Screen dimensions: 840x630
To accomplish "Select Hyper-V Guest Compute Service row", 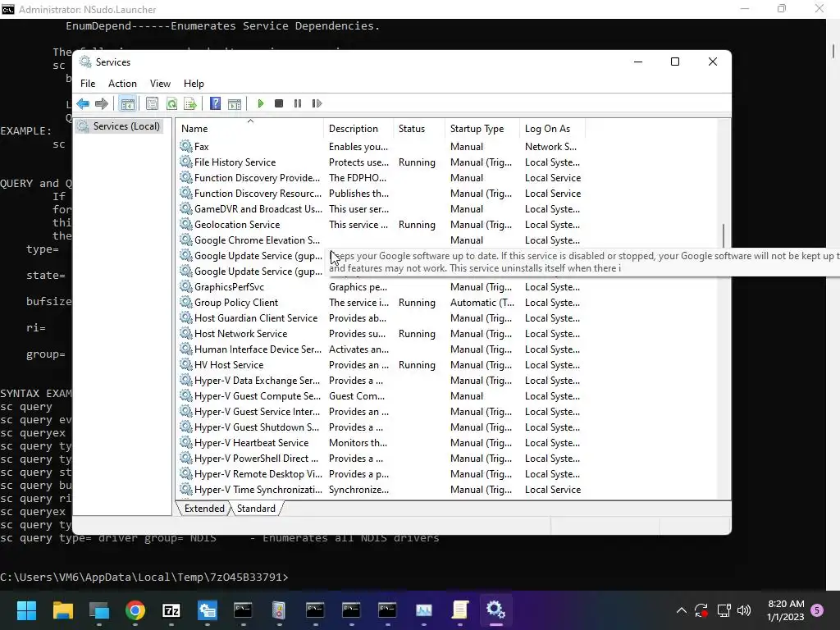I will click(381, 396).
